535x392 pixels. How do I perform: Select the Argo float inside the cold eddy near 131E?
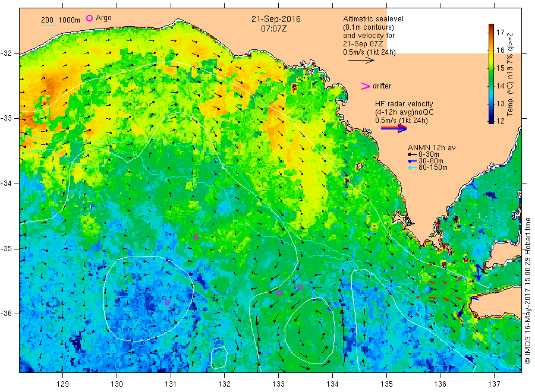pyautogui.click(x=167, y=303)
